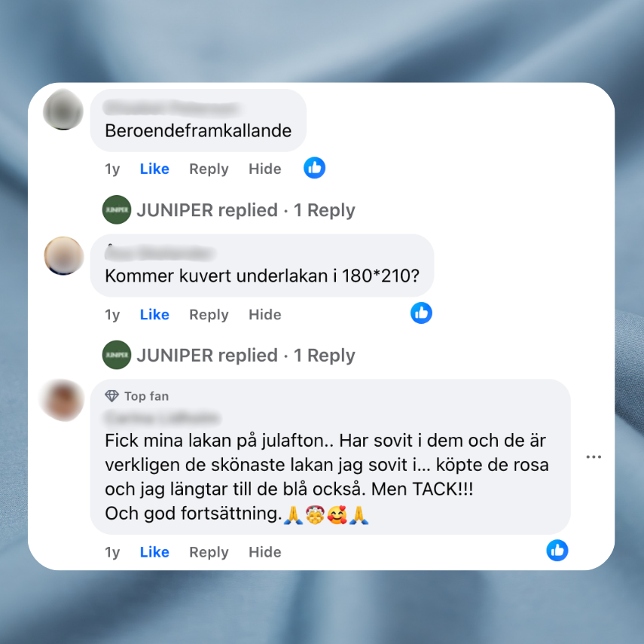Image resolution: width=644 pixels, height=644 pixels.
Task: Like the Beroendeframkallande comment
Action: [154, 169]
